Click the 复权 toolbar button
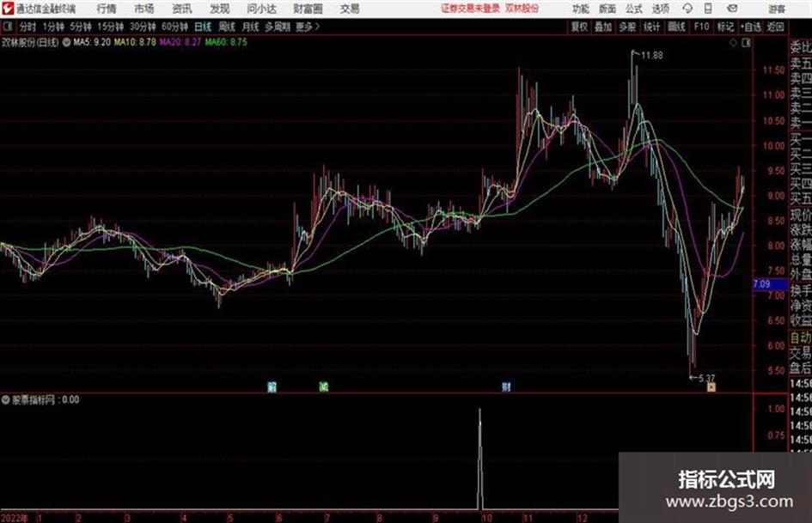The height and width of the screenshot is (523, 812). pyautogui.click(x=579, y=27)
